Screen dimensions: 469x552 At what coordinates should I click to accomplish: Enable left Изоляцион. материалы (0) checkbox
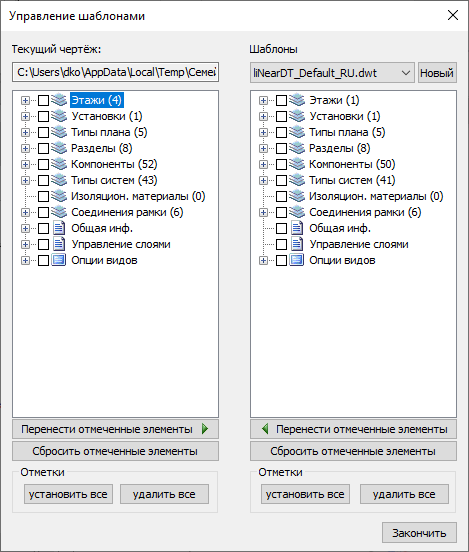point(43,196)
